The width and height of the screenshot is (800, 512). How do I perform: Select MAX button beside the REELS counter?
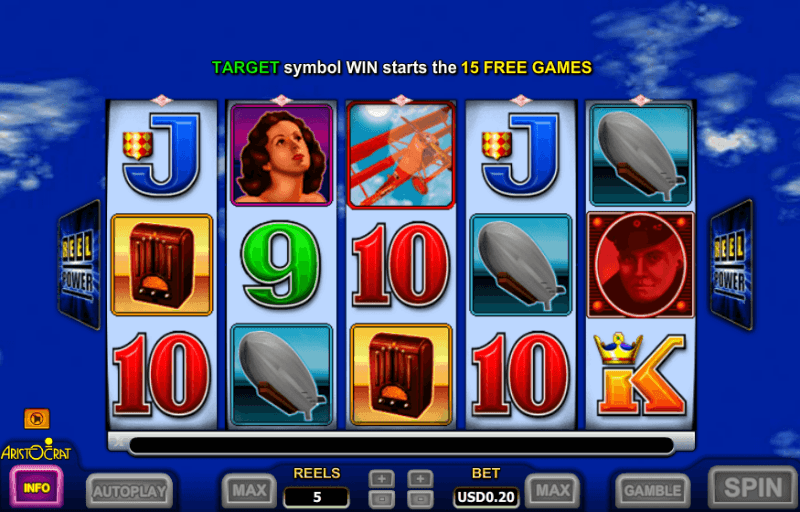248,491
